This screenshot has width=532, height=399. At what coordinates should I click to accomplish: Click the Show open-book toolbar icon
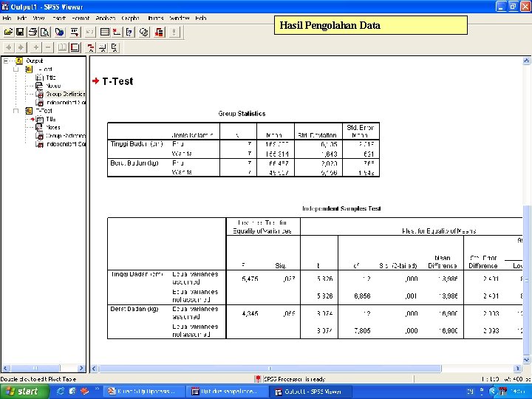[62, 47]
